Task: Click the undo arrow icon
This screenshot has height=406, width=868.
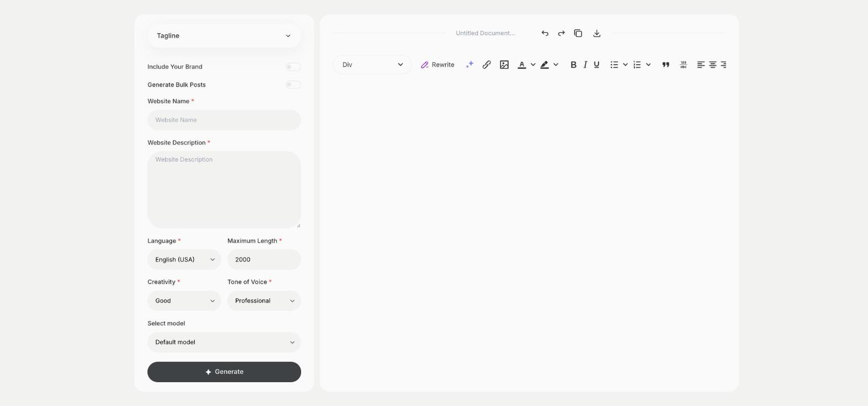Action: [545, 33]
